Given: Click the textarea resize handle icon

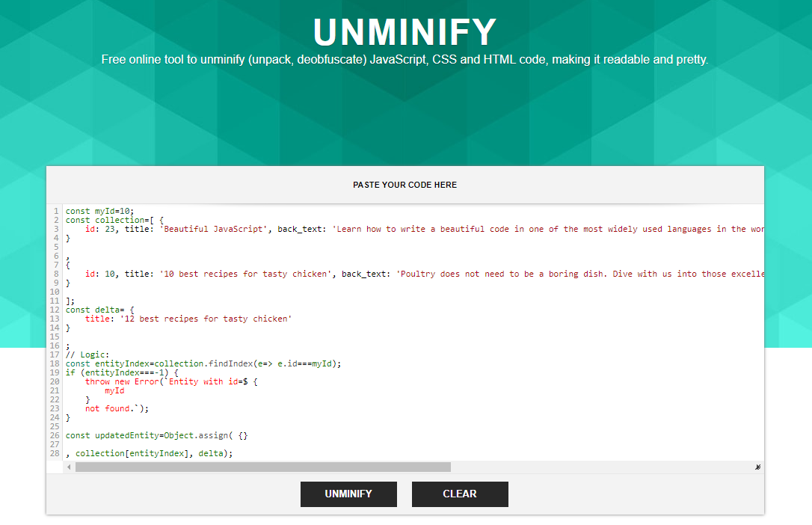Looking at the screenshot, I should click(757, 467).
